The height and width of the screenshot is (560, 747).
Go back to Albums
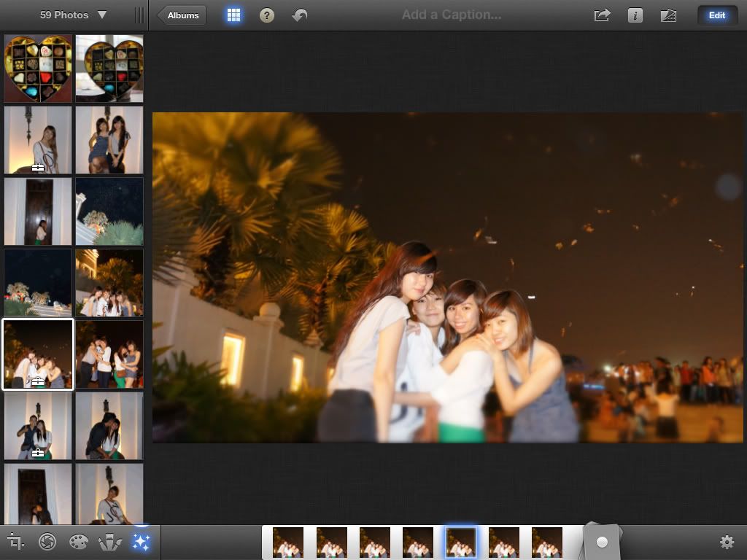[182, 15]
